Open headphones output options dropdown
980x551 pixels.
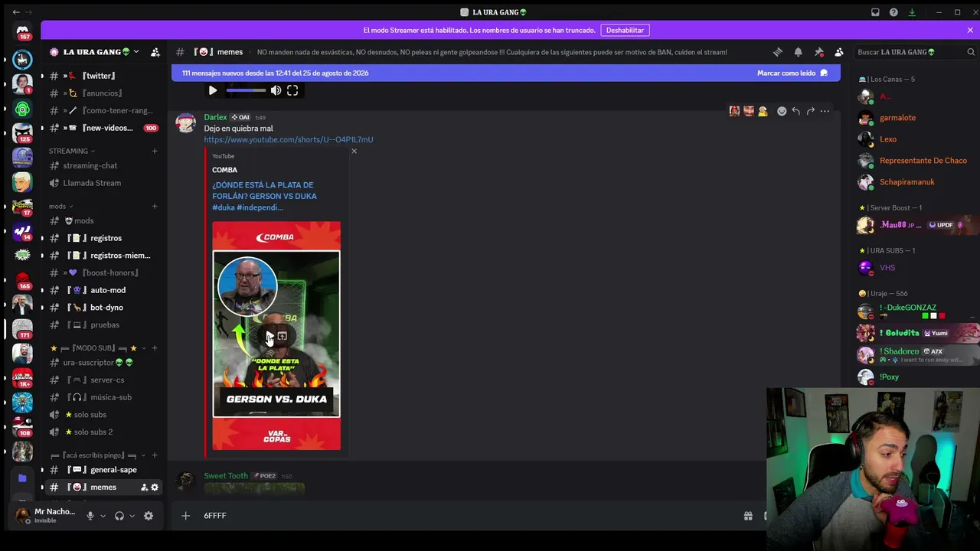click(x=132, y=516)
